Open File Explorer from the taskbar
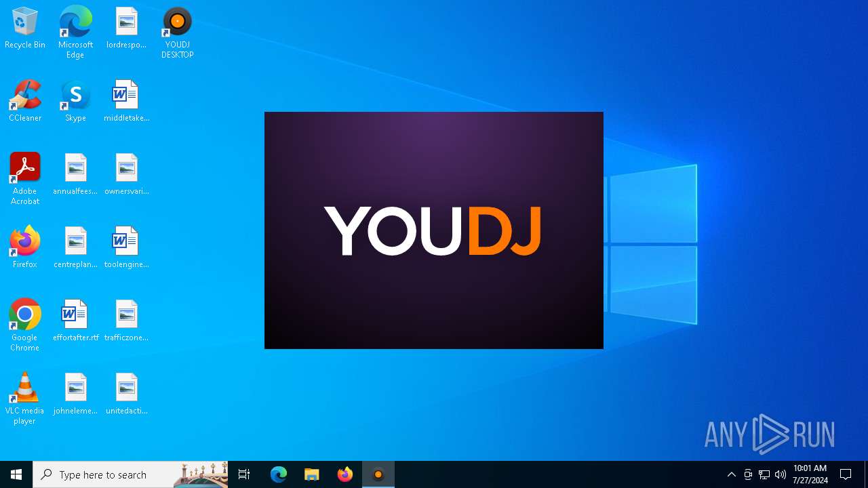The image size is (868, 488). point(312,474)
